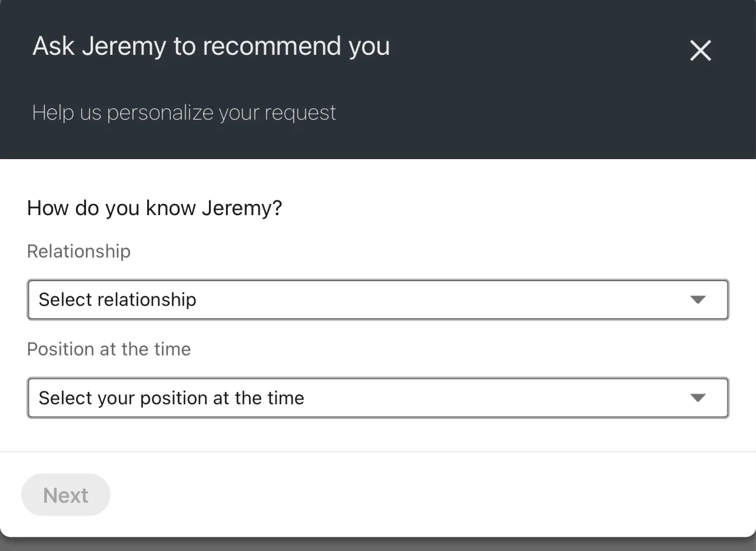Click the 'Select relationship' placeholder text
This screenshot has width=756, height=551.
pyautogui.click(x=117, y=299)
